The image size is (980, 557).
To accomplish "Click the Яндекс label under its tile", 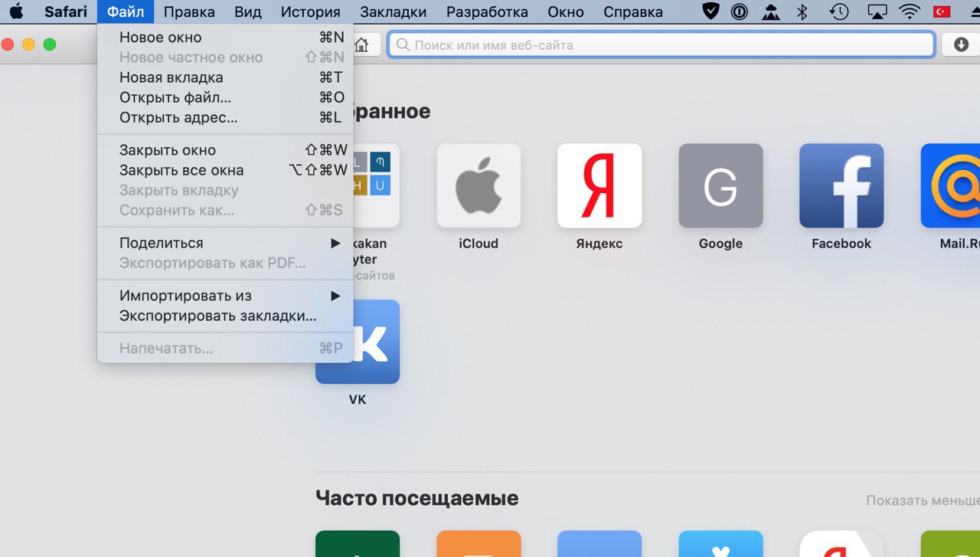I will [x=599, y=244].
